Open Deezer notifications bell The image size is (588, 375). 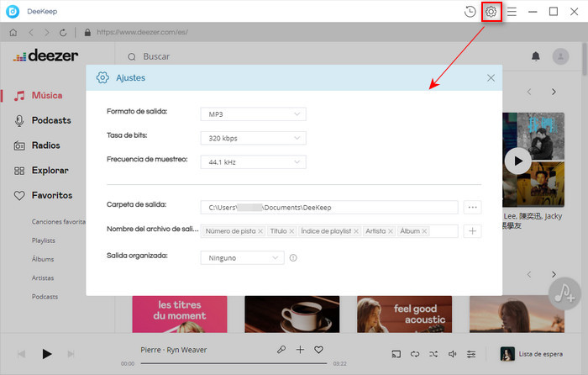tap(536, 56)
